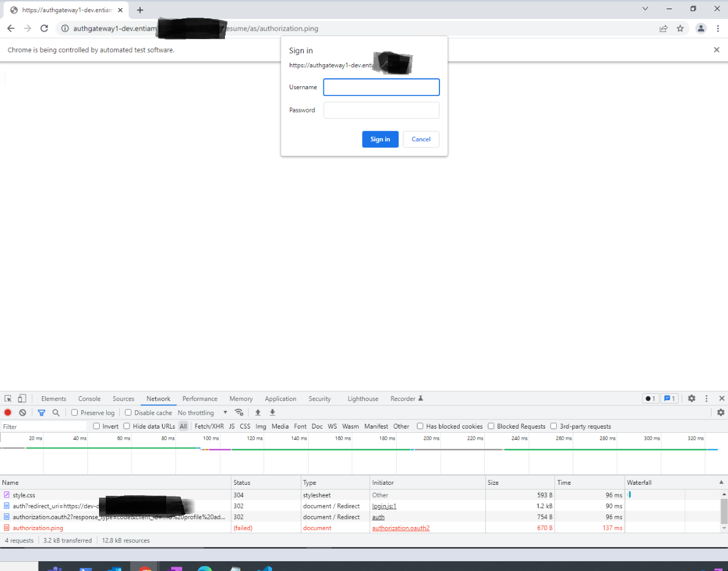
Task: Open the DevTools three-dot options menu
Action: (x=706, y=398)
